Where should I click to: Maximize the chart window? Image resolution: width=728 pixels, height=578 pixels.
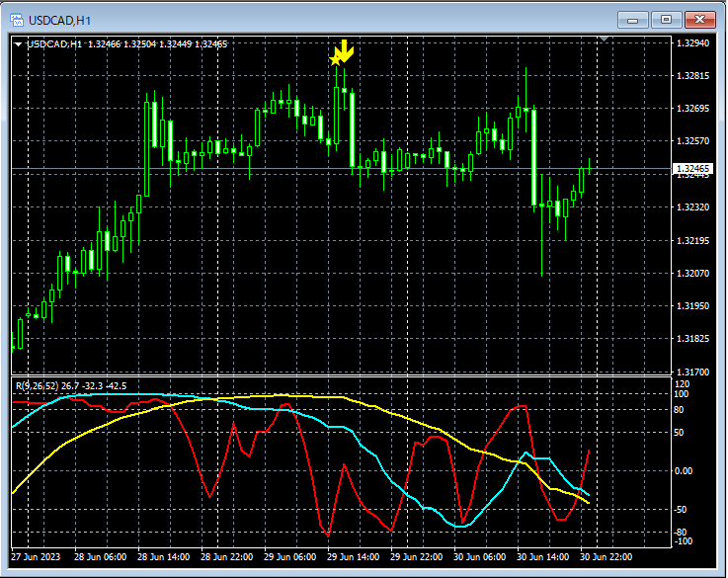coord(666,20)
